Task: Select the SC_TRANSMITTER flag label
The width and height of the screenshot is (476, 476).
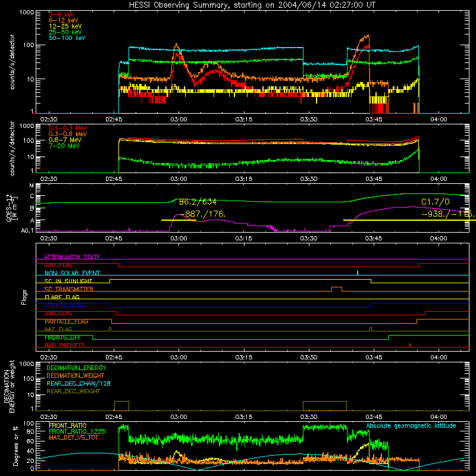Action: (68, 289)
